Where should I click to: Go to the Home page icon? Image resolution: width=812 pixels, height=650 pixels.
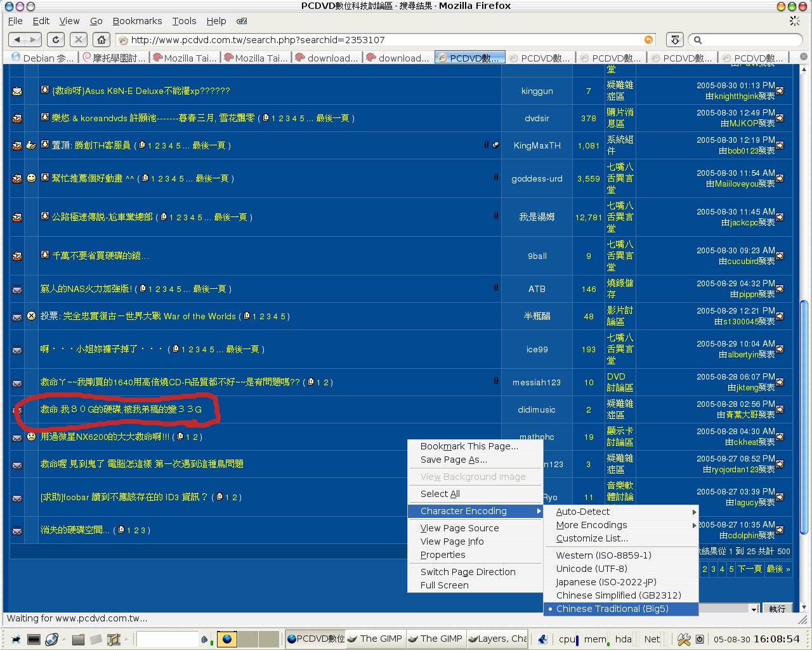coord(101,40)
